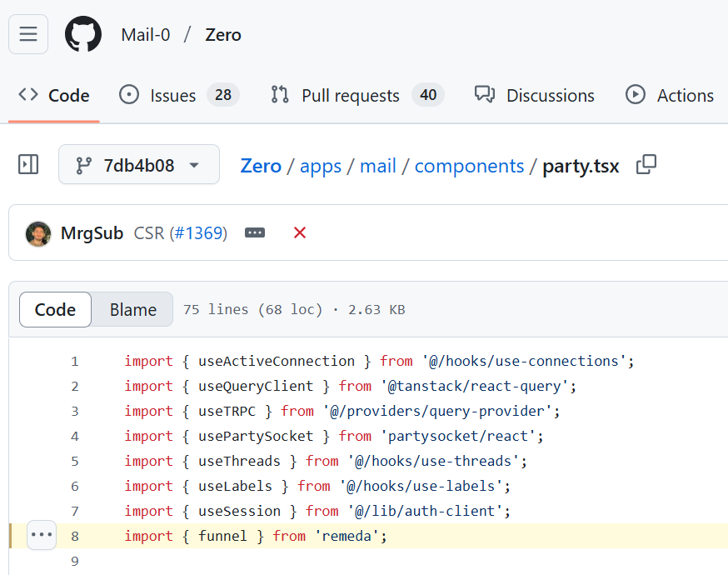Select line number 1
The image size is (728, 575).
click(x=75, y=362)
